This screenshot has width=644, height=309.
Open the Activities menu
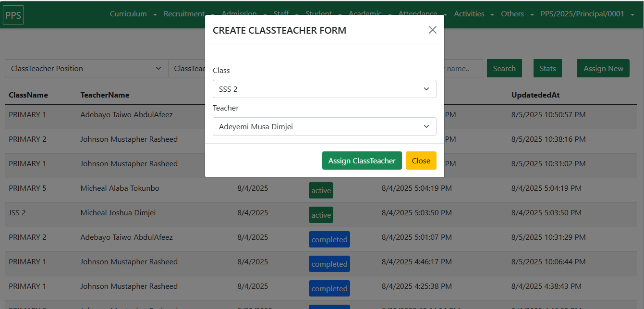point(474,14)
